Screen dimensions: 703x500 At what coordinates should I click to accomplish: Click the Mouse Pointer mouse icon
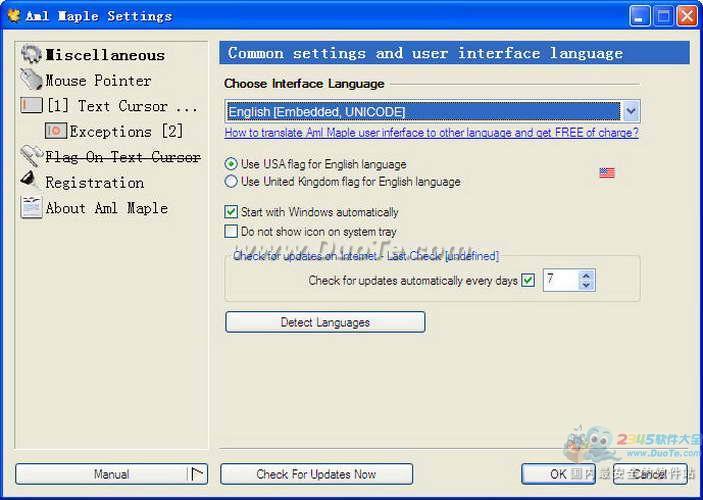(x=31, y=79)
